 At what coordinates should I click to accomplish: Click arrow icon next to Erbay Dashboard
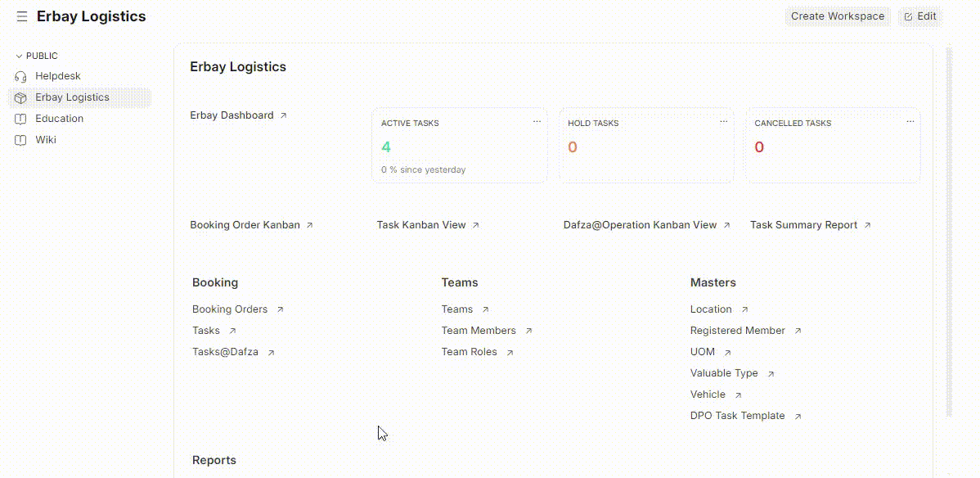pyautogui.click(x=283, y=115)
